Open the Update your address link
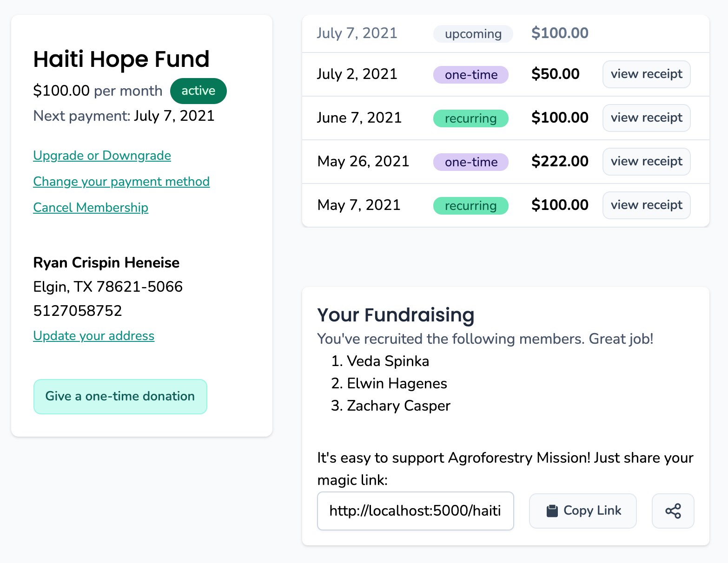 click(93, 336)
